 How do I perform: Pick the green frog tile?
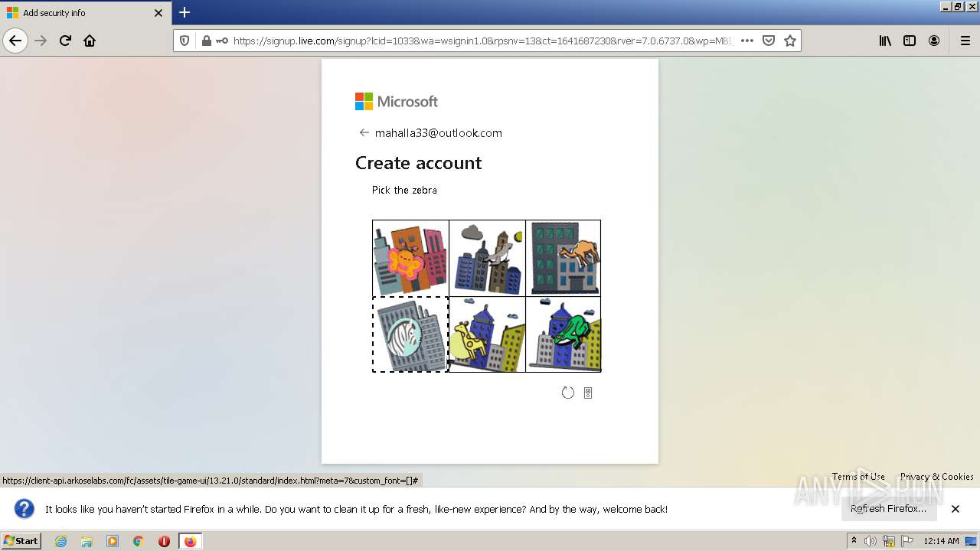pos(563,334)
